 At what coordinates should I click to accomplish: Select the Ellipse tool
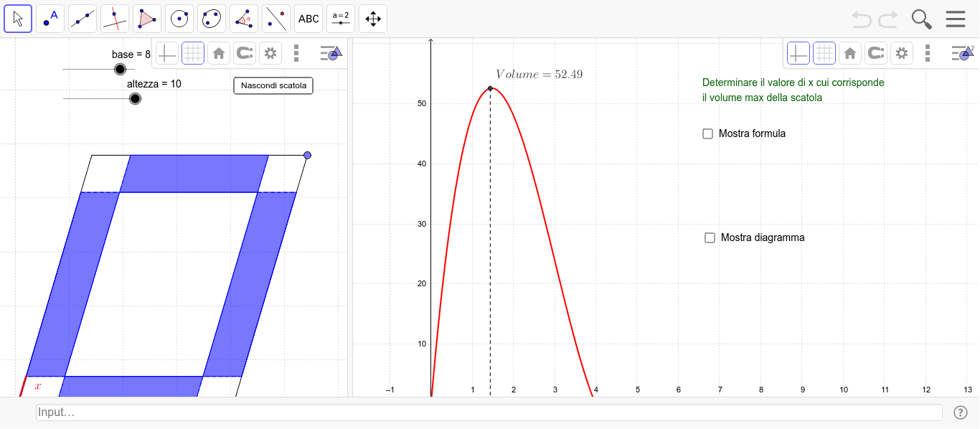212,19
